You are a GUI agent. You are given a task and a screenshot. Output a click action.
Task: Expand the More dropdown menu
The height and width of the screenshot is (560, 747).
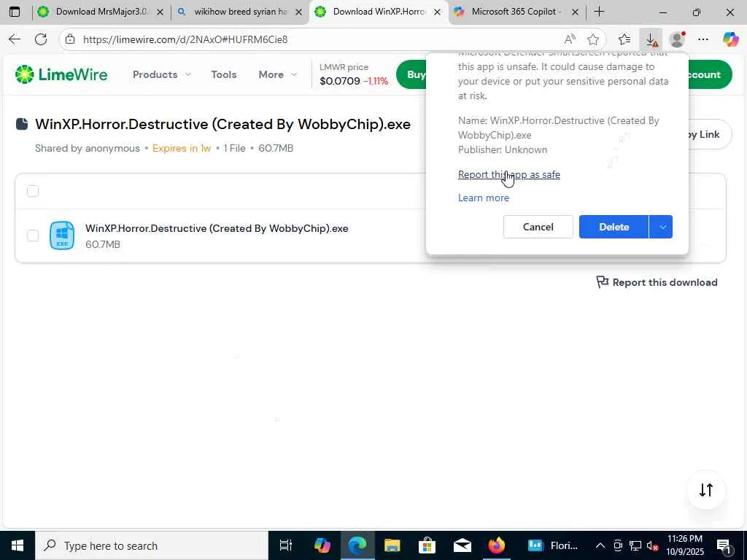pos(277,74)
